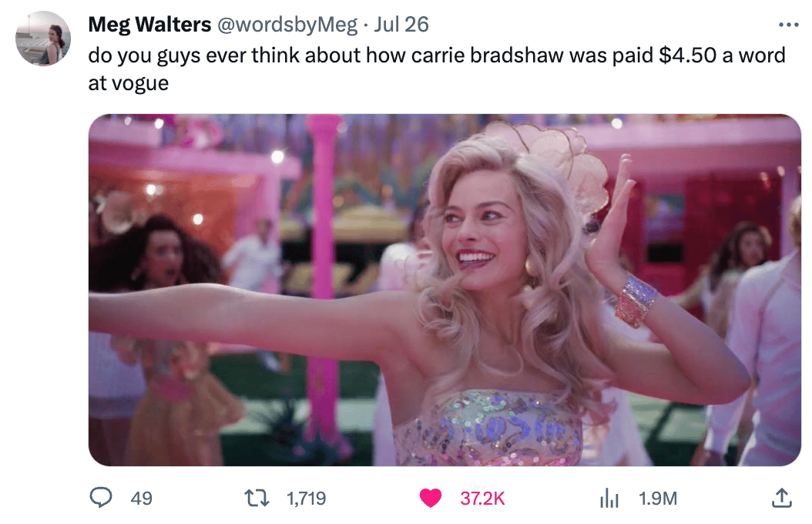View analytics via the bar chart icon
The image size is (812, 524).
[x=609, y=499]
